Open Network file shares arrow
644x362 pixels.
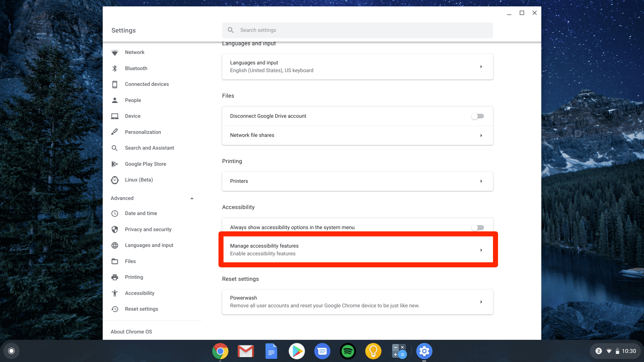pyautogui.click(x=481, y=136)
